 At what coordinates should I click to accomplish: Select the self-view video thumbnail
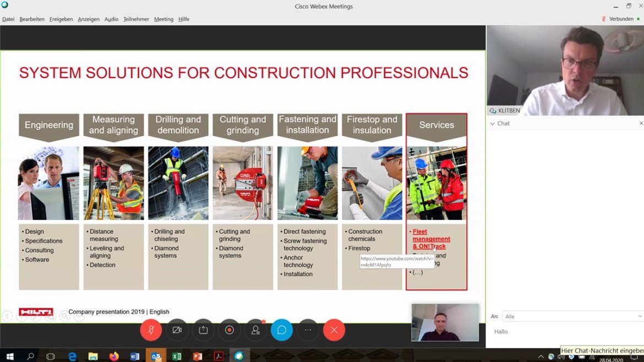click(x=445, y=322)
